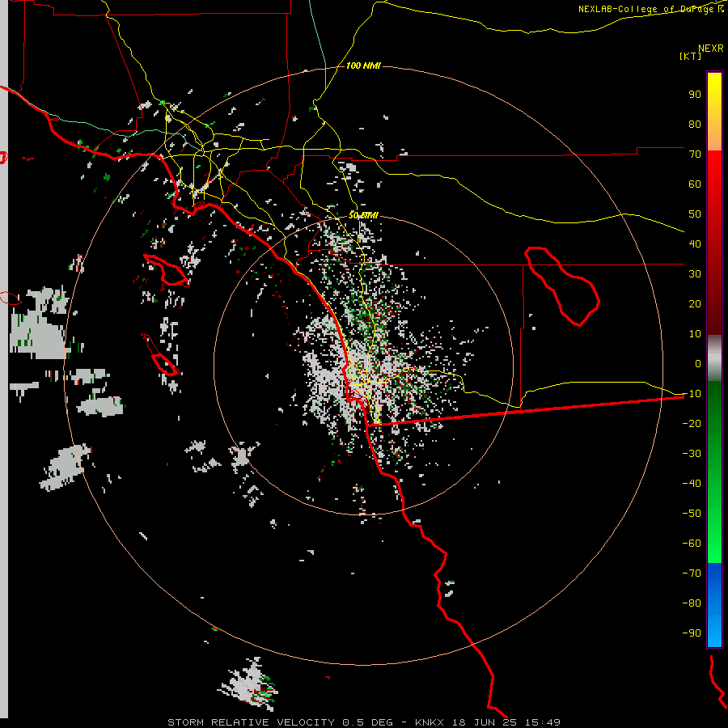Click the Salton Sea outline on the map
Screen dimensions: 728x728
(x=562, y=286)
